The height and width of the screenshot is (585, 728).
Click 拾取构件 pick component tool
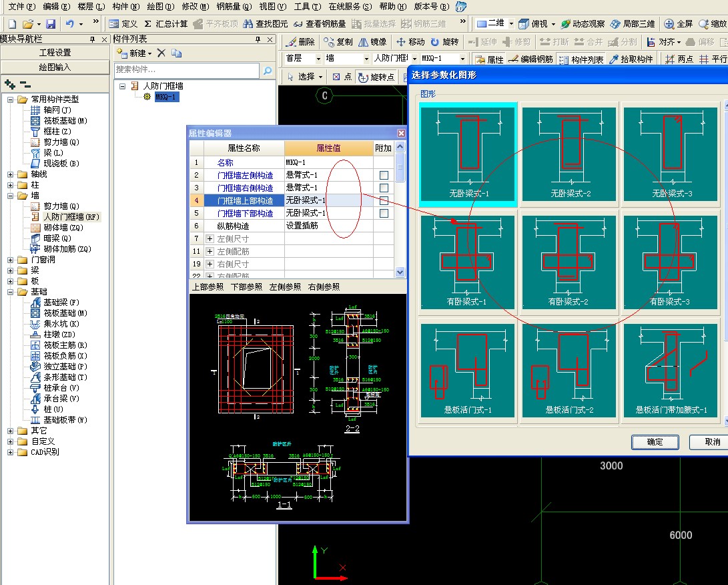631,59
